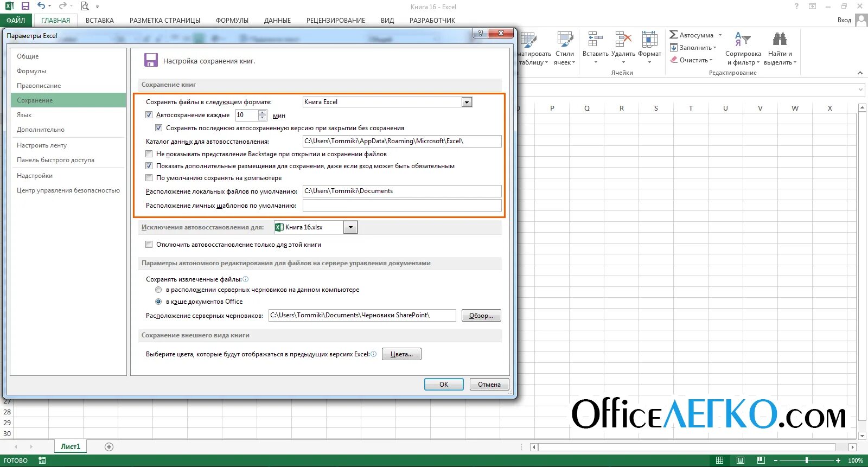The width and height of the screenshot is (868, 467).
Task: Expand the Заполнить dropdown arrow
Action: pos(714,48)
